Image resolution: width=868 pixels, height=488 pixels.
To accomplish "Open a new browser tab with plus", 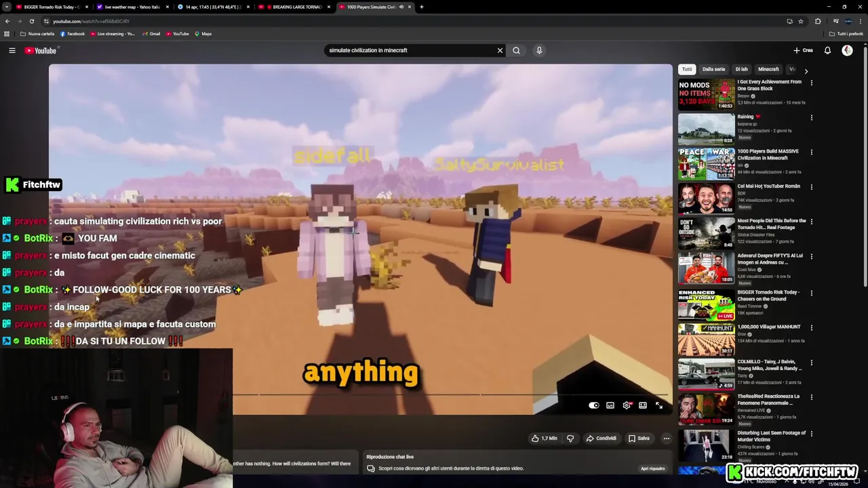I will (421, 7).
